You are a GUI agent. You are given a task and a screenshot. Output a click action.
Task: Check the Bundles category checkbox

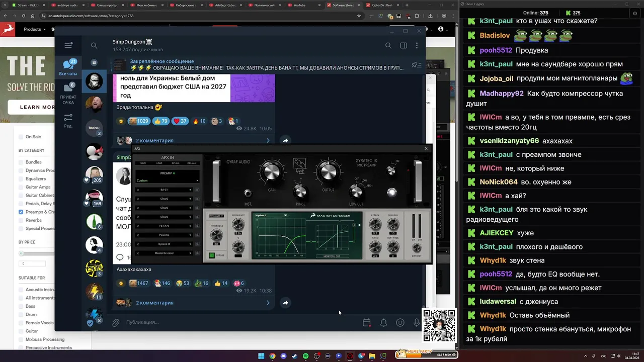pos(21,162)
